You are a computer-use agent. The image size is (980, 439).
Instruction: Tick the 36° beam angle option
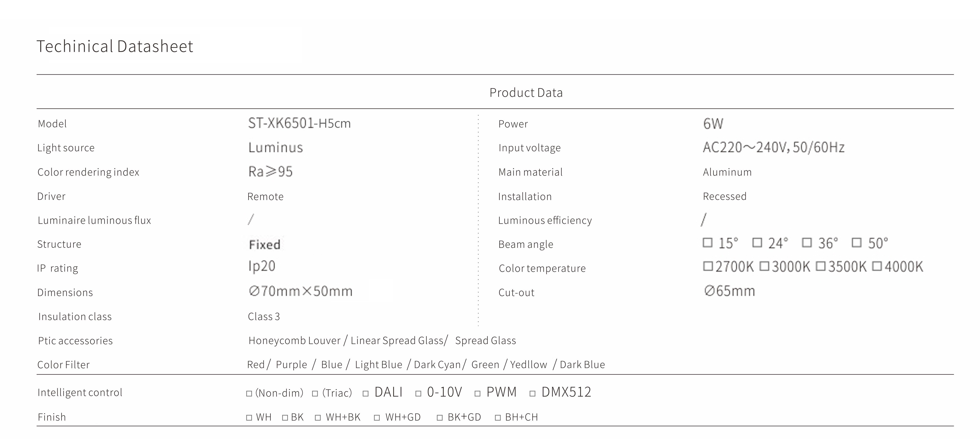(x=806, y=243)
